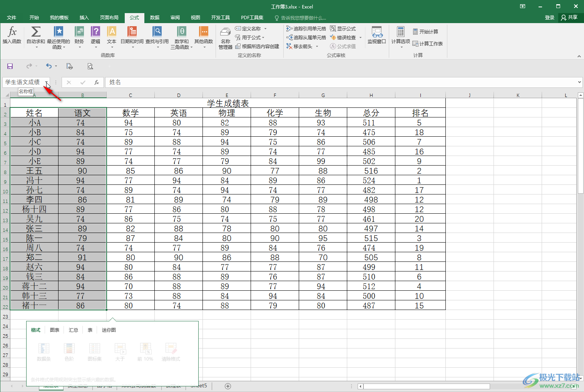The image size is (584, 392).
Task: Open Recently Used functions (最近使用的函数)
Action: [59, 38]
